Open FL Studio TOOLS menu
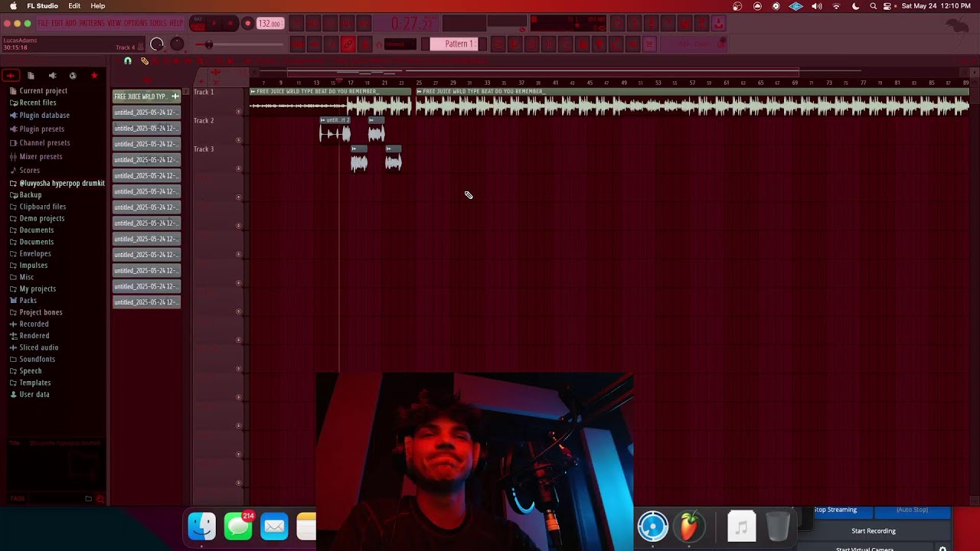The width and height of the screenshot is (980, 551). [158, 24]
